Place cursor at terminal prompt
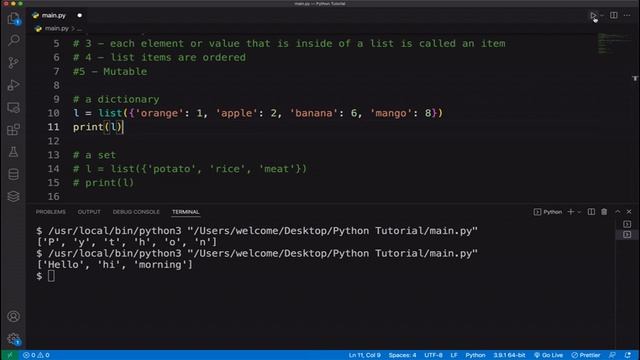Image resolution: width=640 pixels, height=360 pixels. 51,276
